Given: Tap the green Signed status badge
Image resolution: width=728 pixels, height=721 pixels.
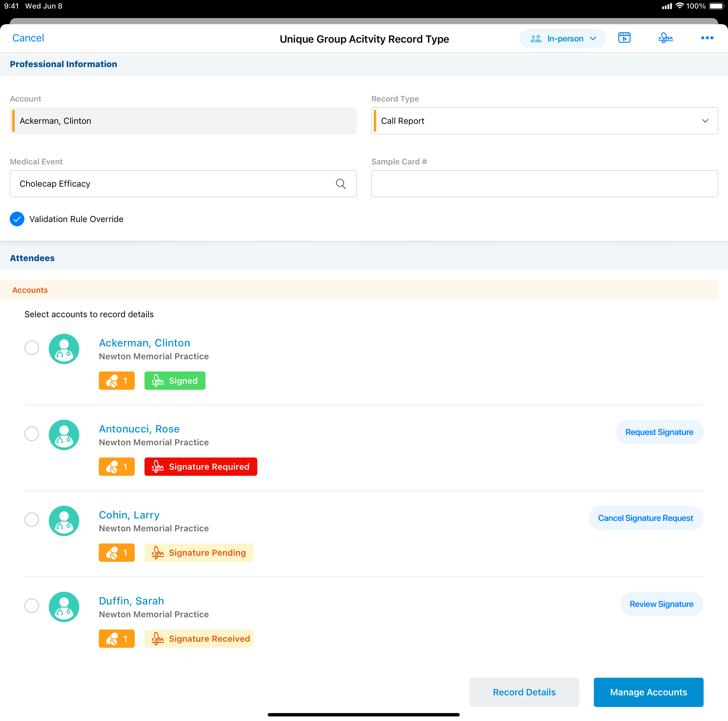Looking at the screenshot, I should (x=175, y=381).
